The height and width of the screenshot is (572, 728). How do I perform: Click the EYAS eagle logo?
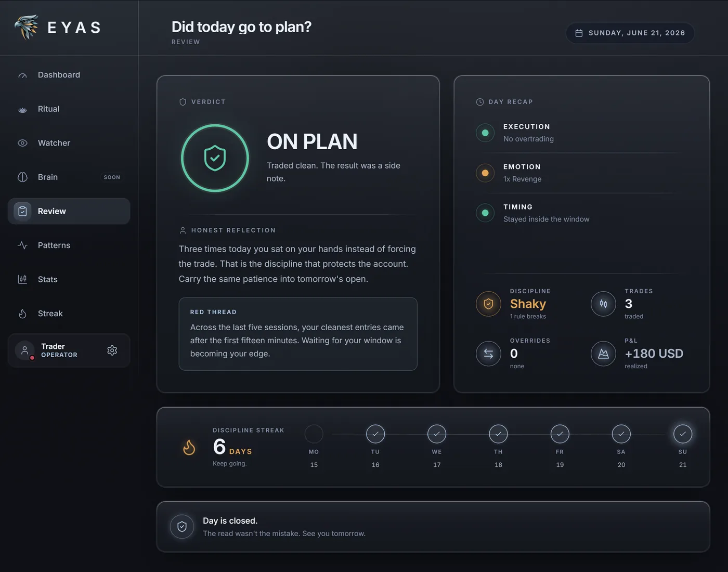click(27, 27)
